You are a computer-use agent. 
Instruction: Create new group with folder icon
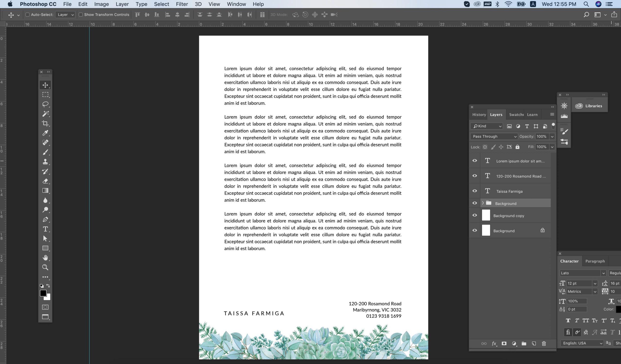click(x=524, y=344)
